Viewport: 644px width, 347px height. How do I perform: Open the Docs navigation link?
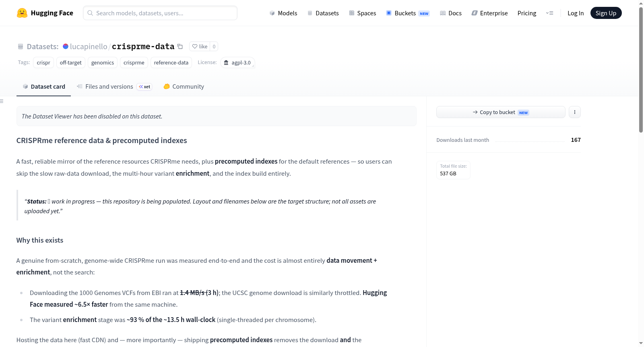pyautogui.click(x=451, y=13)
